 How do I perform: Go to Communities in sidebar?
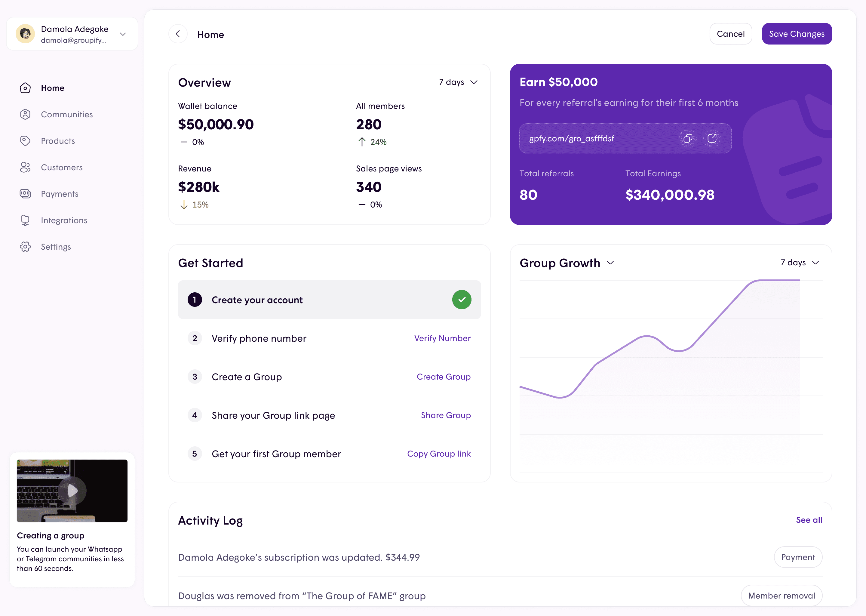coord(67,115)
